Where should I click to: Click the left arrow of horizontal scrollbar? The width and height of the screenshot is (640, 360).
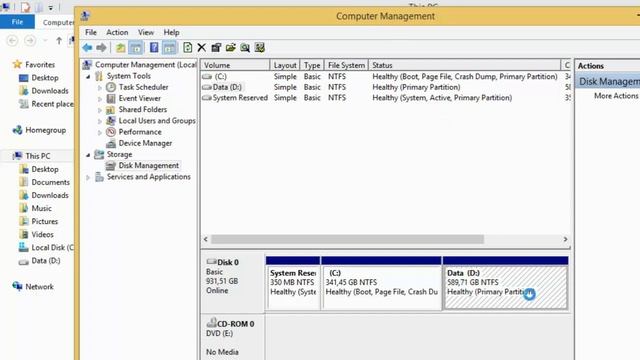(206, 239)
